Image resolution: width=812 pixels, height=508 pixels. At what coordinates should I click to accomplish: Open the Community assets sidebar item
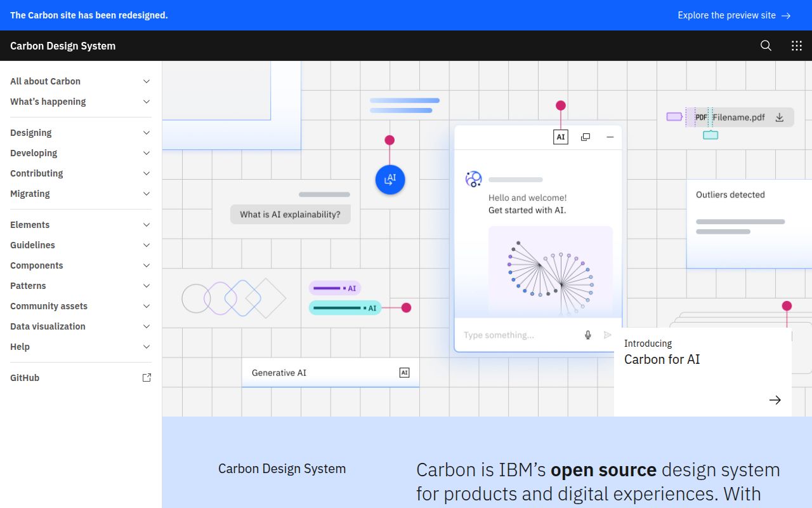pos(81,306)
